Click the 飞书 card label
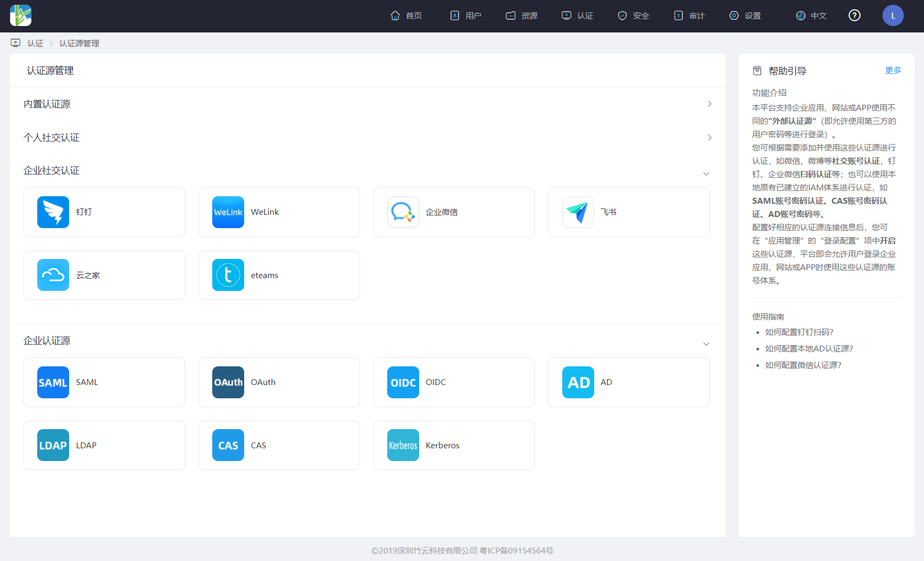The image size is (924, 561). [x=609, y=212]
